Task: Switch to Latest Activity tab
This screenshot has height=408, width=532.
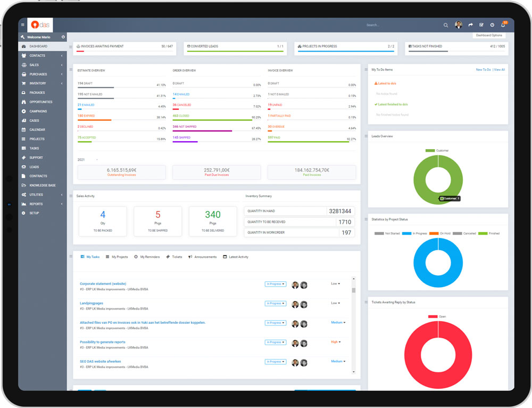Action: coord(236,257)
